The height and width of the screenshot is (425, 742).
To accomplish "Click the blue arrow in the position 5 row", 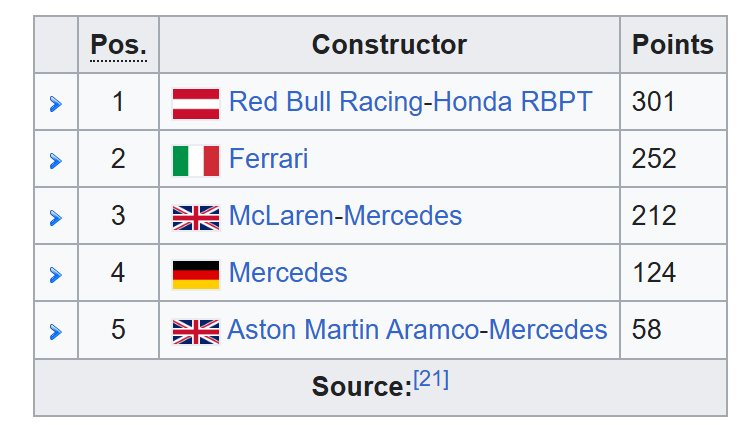I will click(56, 331).
